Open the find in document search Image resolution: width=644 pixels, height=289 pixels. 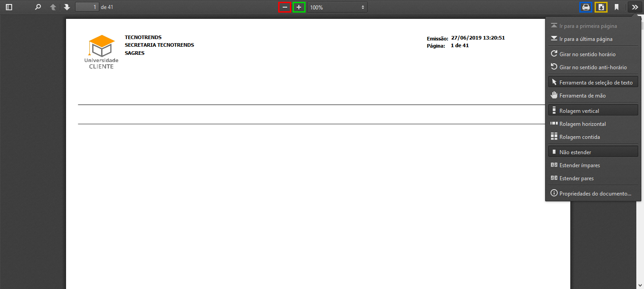[38, 7]
